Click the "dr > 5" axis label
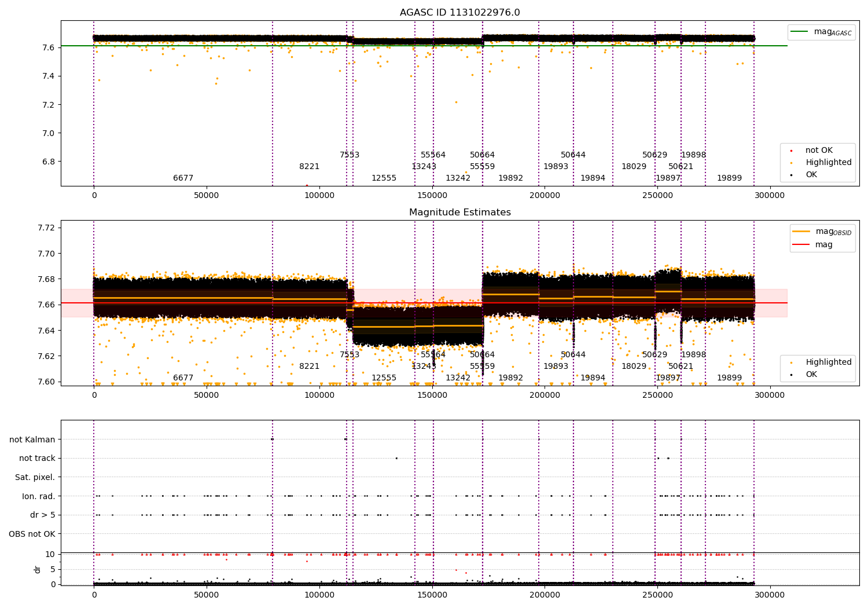Viewport: 868px width, 608px height. tap(43, 515)
